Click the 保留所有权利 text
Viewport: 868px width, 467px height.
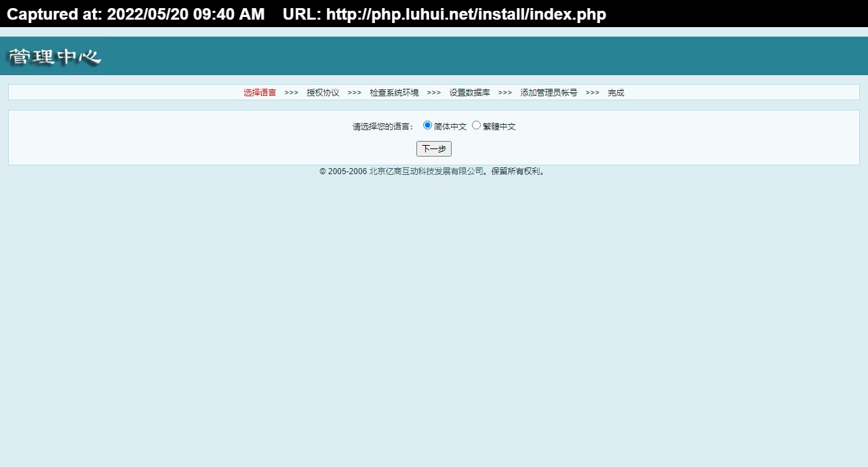(x=519, y=171)
